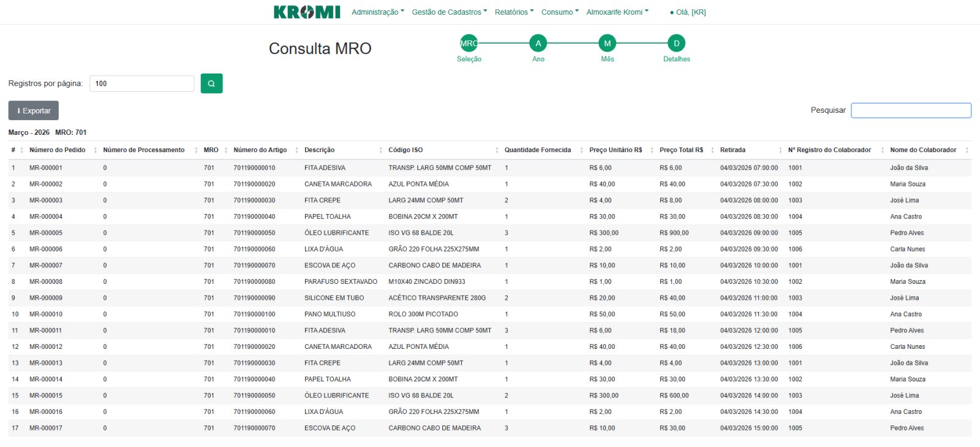Sort by Descrição column header

coord(319,150)
